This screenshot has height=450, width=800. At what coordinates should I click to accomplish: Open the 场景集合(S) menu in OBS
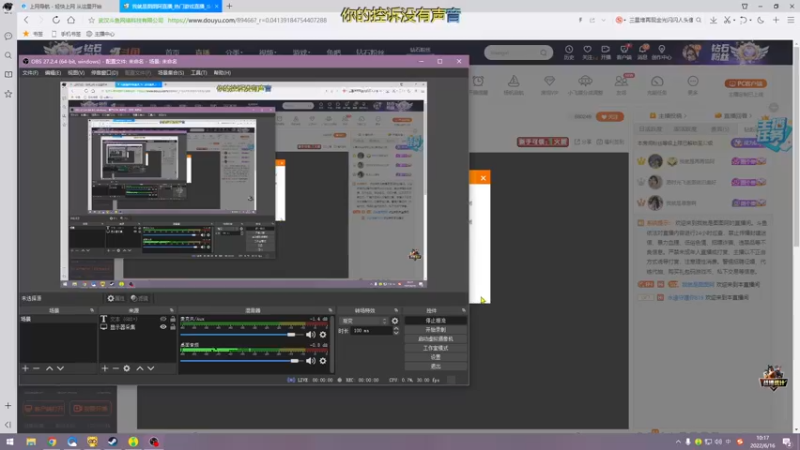171,73
